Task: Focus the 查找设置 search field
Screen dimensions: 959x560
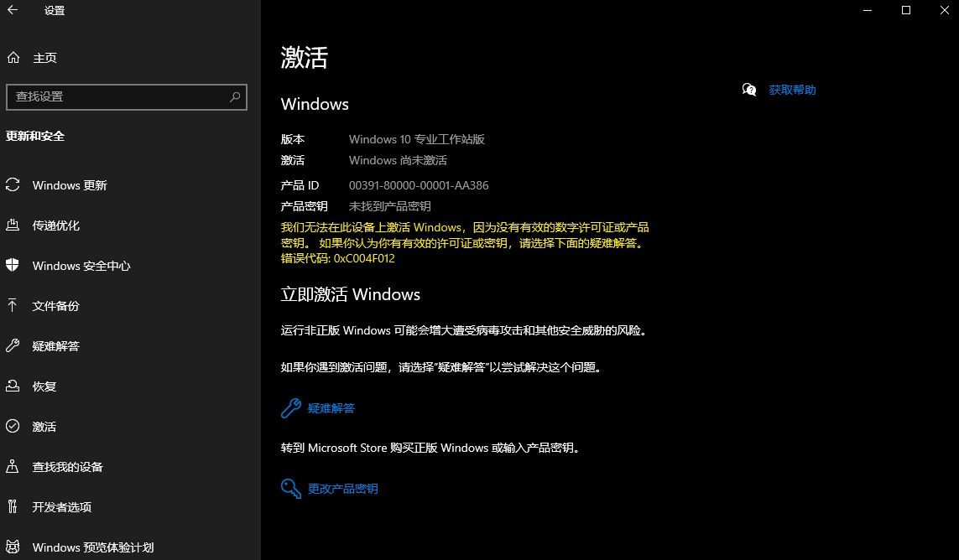Action: point(127,96)
